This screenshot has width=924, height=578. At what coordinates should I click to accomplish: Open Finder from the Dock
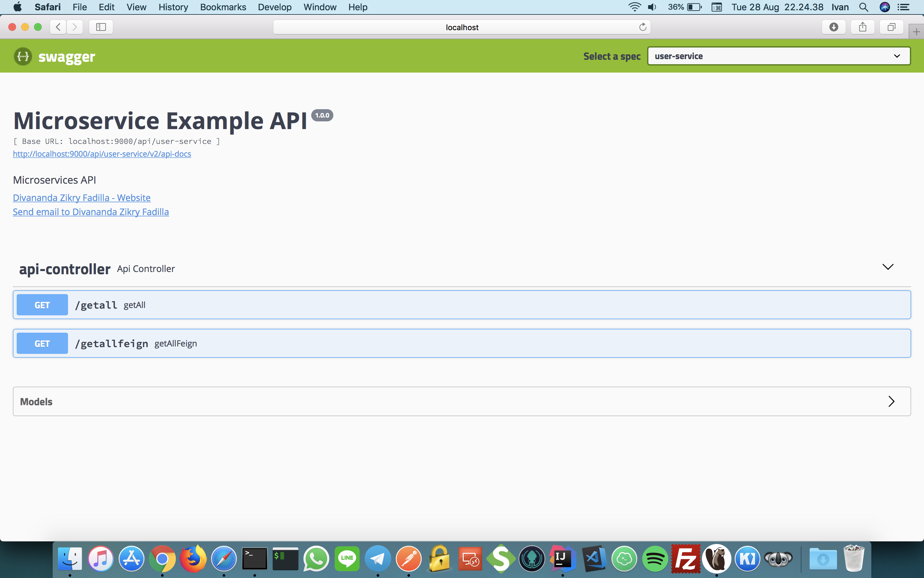(x=70, y=558)
